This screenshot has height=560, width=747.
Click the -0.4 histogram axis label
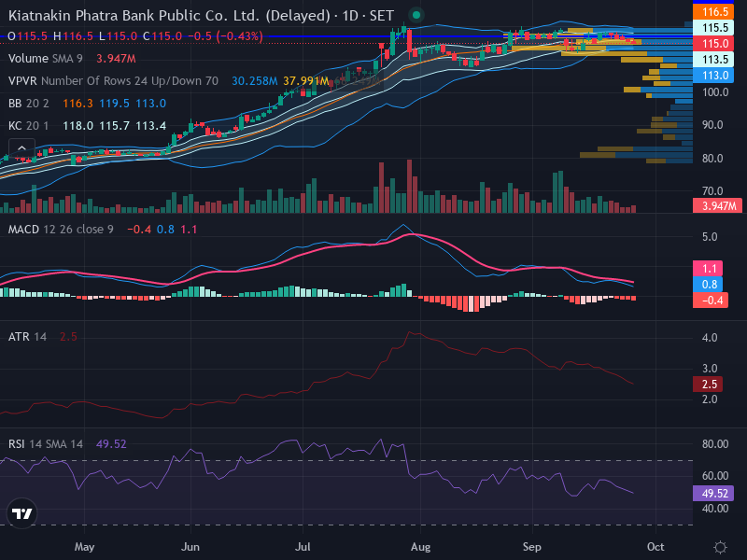pyautogui.click(x=711, y=301)
